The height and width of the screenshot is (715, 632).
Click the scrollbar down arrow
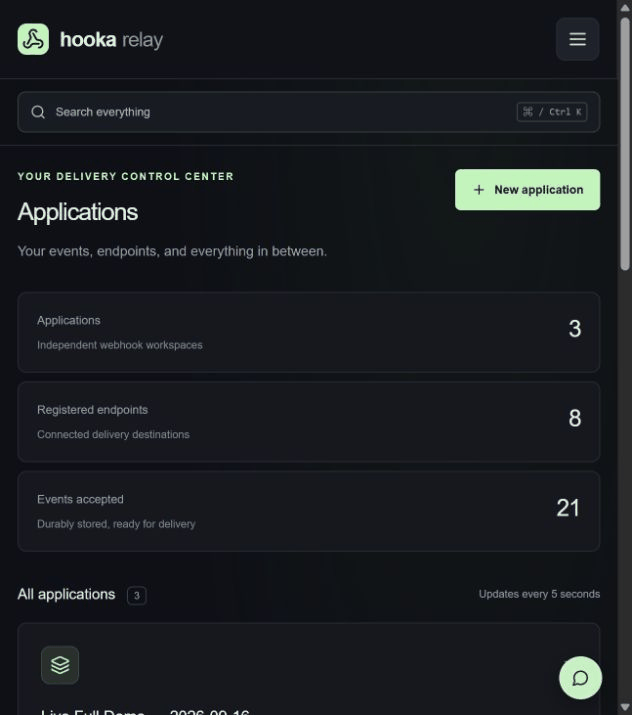(625, 707)
